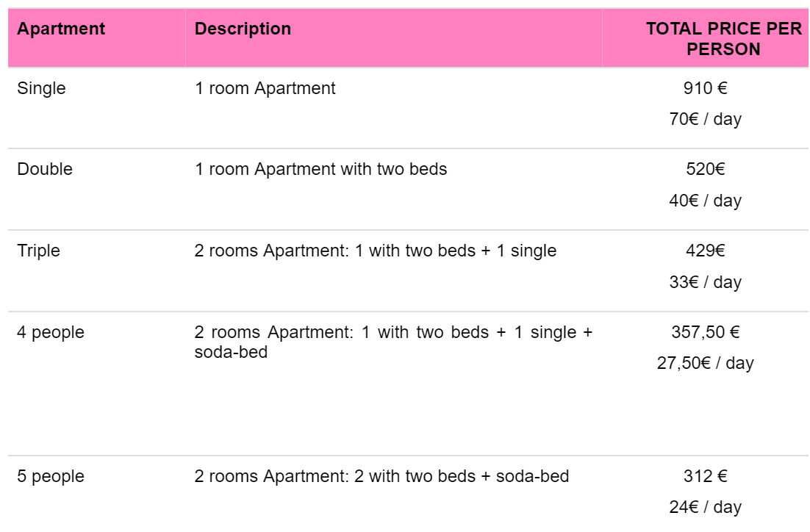This screenshot has height=532, width=810.
Task: Select the Single apartment cell
Action: point(41,88)
